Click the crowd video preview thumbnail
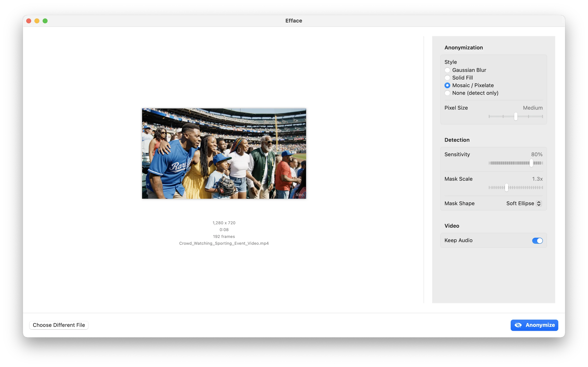588x367 pixels. click(224, 153)
